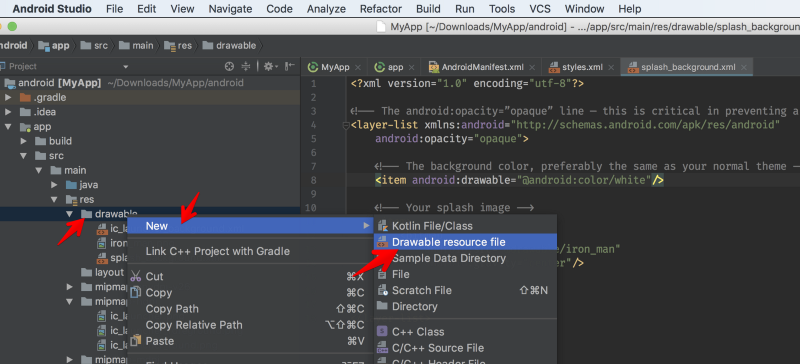This screenshot has width=800, height=364.
Task: Select Directory in the New submenu
Action: point(465,306)
